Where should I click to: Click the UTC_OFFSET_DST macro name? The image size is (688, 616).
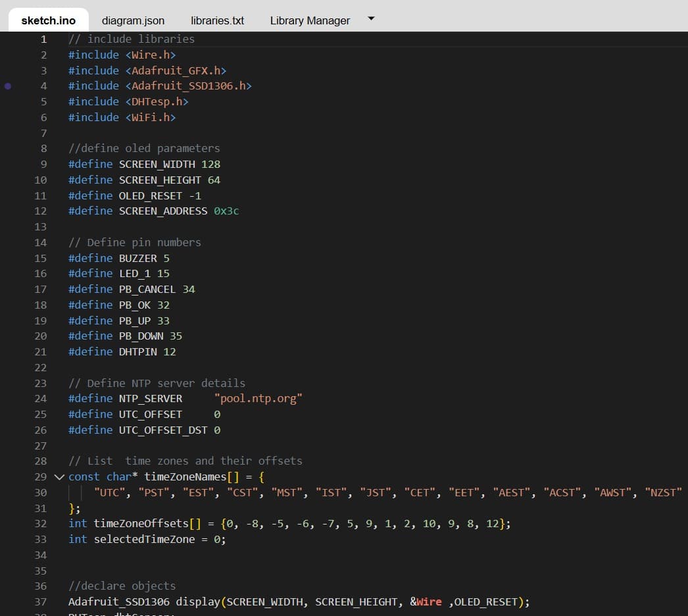tap(163, 430)
